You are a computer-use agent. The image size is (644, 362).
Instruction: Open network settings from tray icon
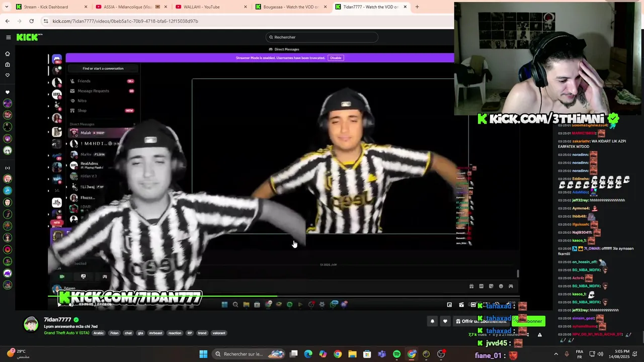click(592, 354)
